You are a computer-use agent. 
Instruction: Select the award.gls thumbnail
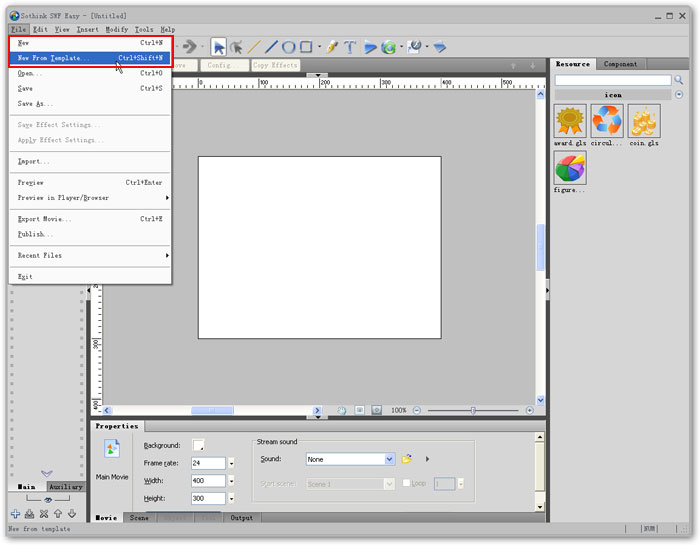coord(570,121)
